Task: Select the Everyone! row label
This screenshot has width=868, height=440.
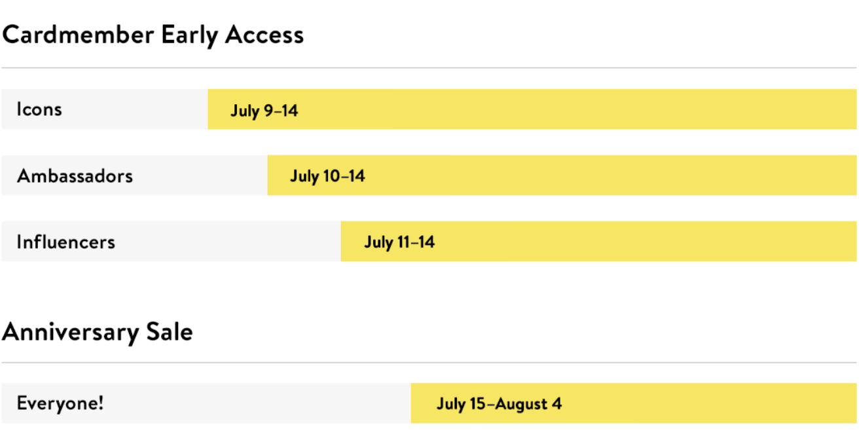Action: click(60, 403)
